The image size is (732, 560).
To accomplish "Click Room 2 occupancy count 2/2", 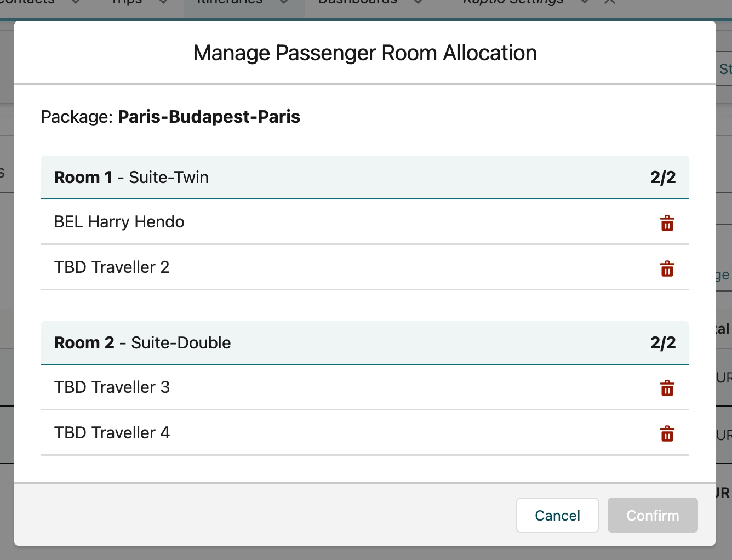I will (x=663, y=343).
